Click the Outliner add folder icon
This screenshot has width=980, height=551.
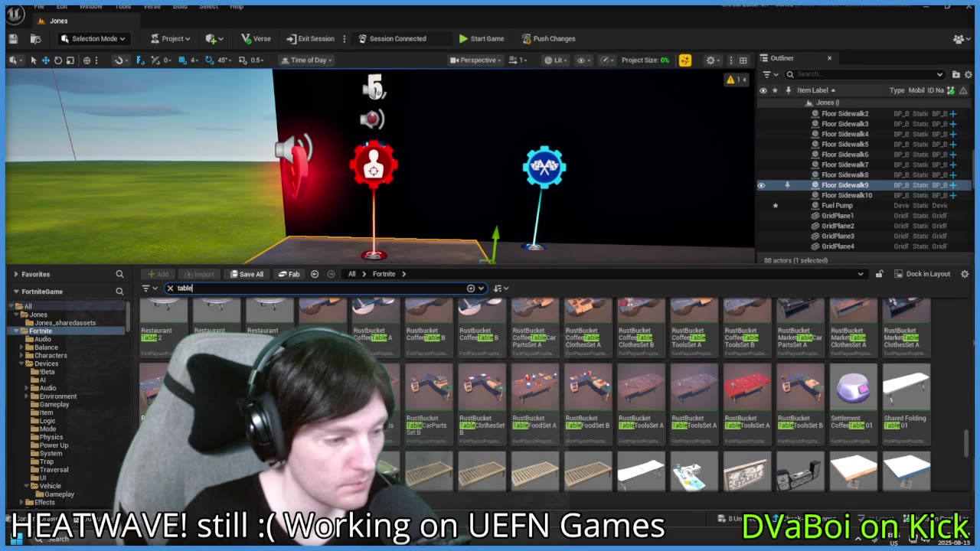pyautogui.click(x=955, y=74)
